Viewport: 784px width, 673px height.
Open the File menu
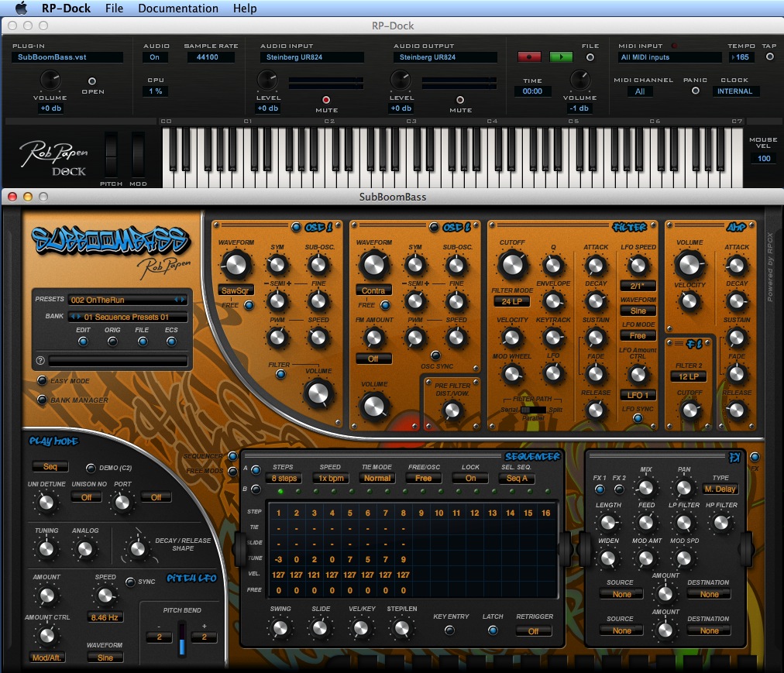(x=114, y=8)
